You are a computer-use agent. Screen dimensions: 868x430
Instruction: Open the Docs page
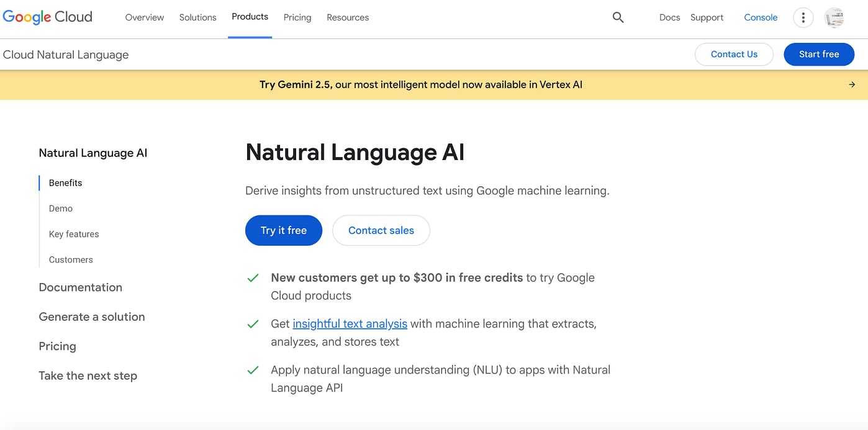669,17
